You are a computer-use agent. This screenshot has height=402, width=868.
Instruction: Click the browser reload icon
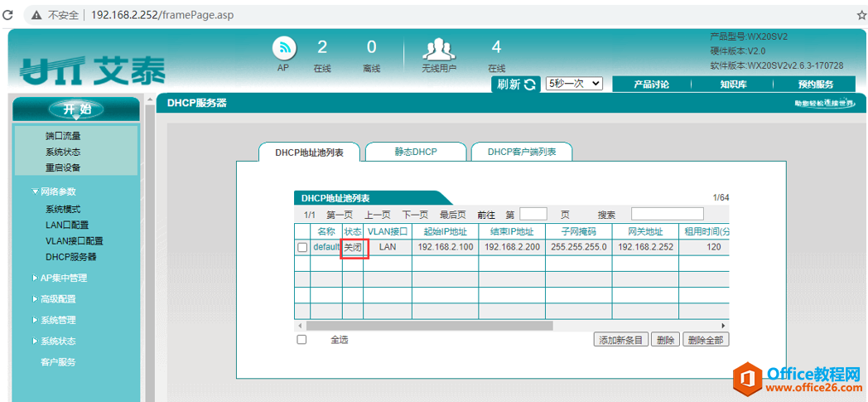click(7, 15)
